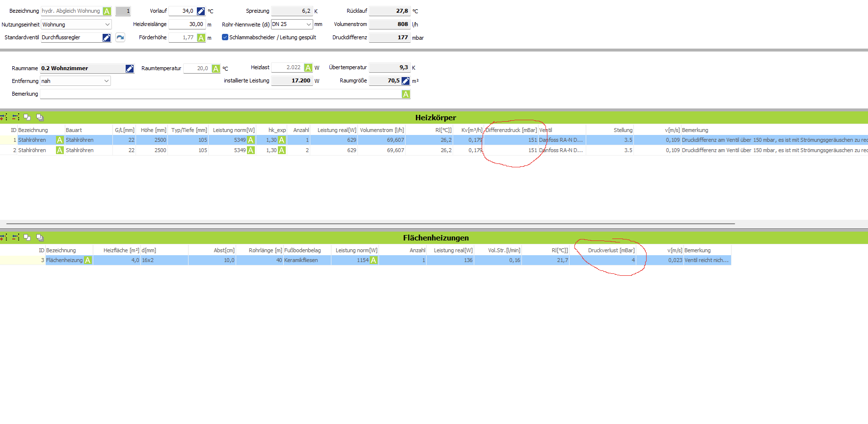Click the copy icon in Flächenheizungen toolbar
Viewport: 868px width, 424px height.
[27, 238]
